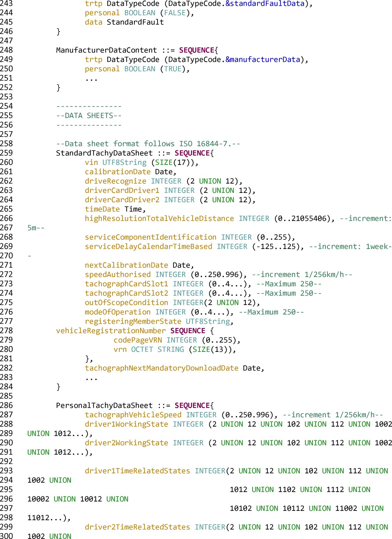Click serviceComponentIdentification field
This screenshot has height=539, width=392.
click(x=150, y=237)
